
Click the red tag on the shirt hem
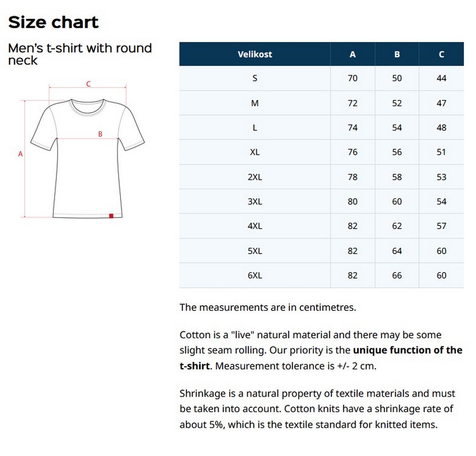click(111, 216)
